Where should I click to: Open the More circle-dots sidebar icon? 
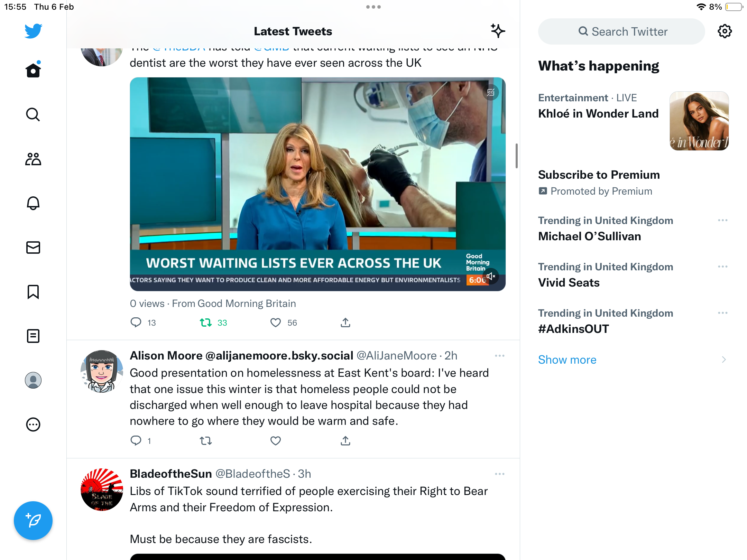click(x=33, y=424)
